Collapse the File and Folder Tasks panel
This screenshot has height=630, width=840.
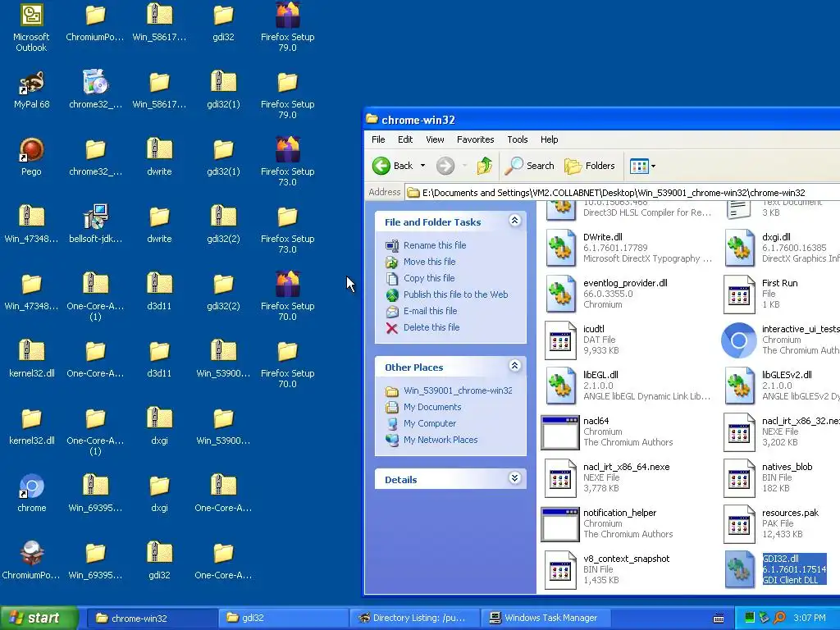pos(514,221)
